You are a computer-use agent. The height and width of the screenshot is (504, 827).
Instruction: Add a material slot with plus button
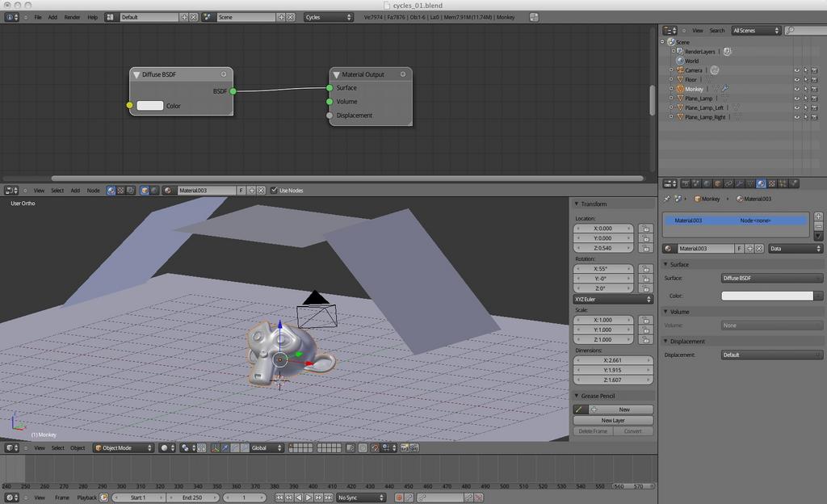pos(819,216)
